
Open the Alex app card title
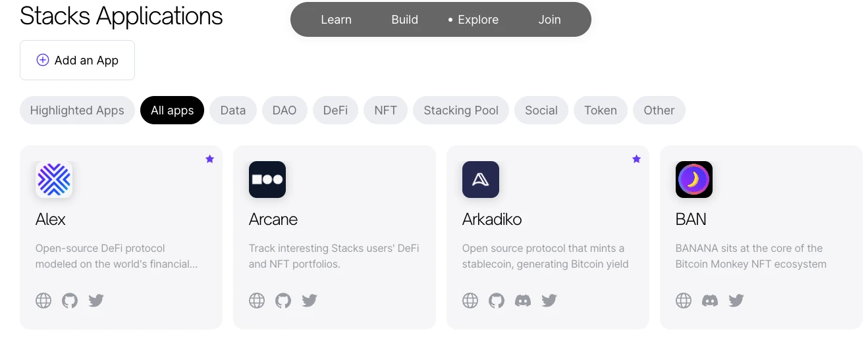51,219
